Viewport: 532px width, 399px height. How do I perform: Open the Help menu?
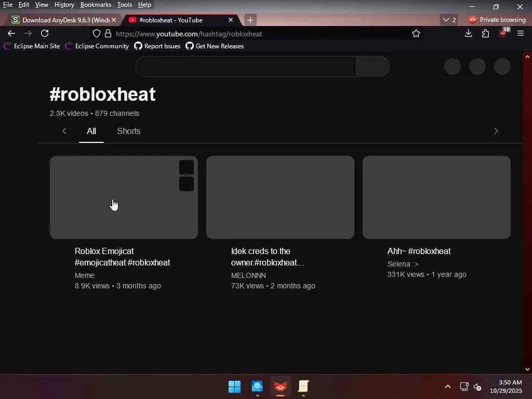point(144,5)
